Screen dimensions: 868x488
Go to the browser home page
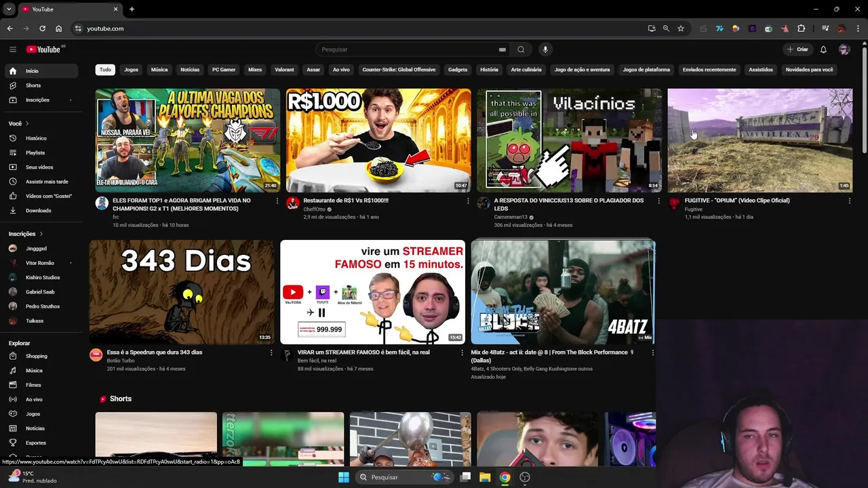58,28
